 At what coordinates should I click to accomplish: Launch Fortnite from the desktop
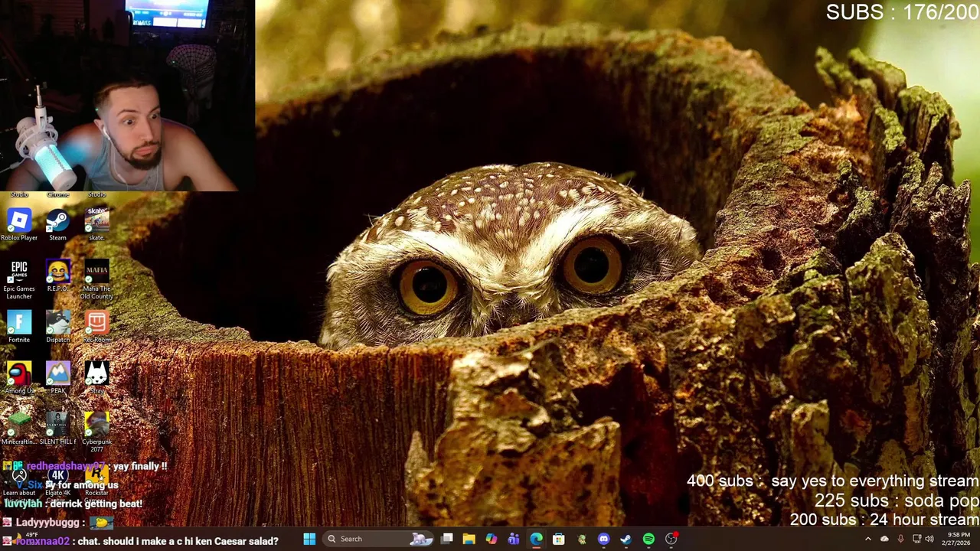point(19,327)
